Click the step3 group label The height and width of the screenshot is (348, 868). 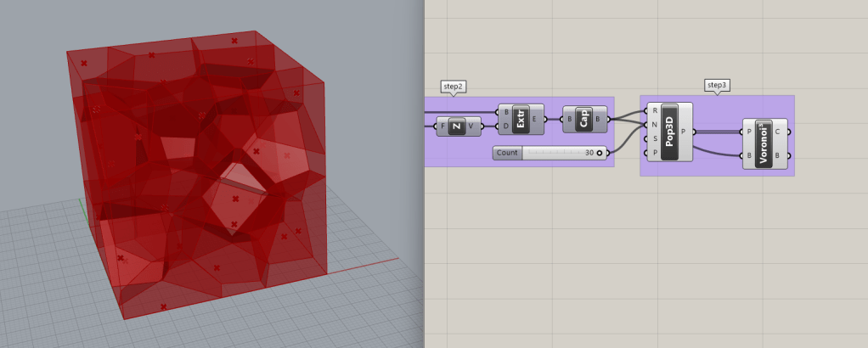[x=718, y=85]
